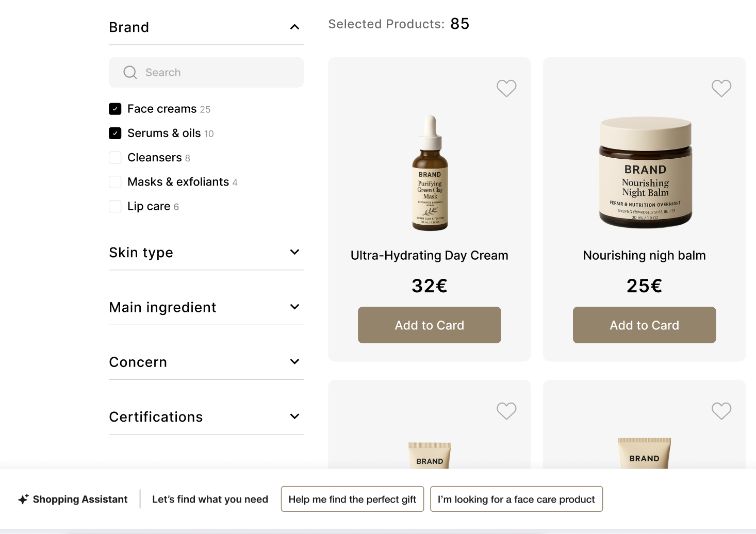
Task: Choose "Help me find the perfect gift"
Action: 352,499
